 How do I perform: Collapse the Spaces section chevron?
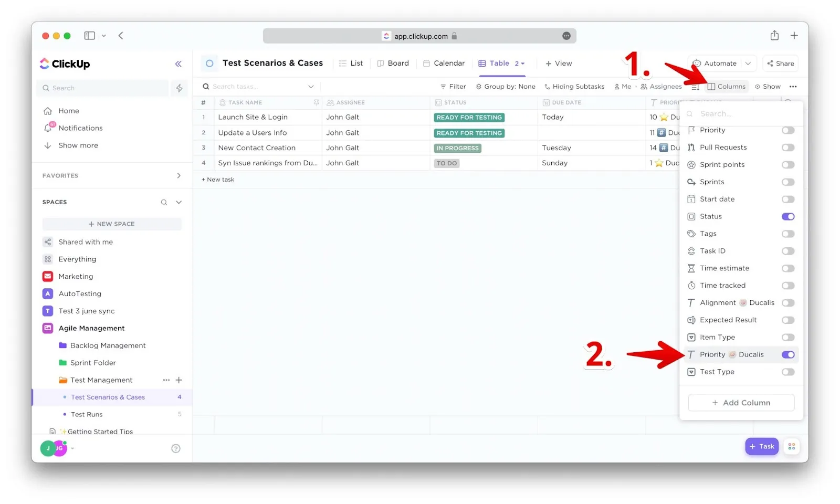pos(179,202)
